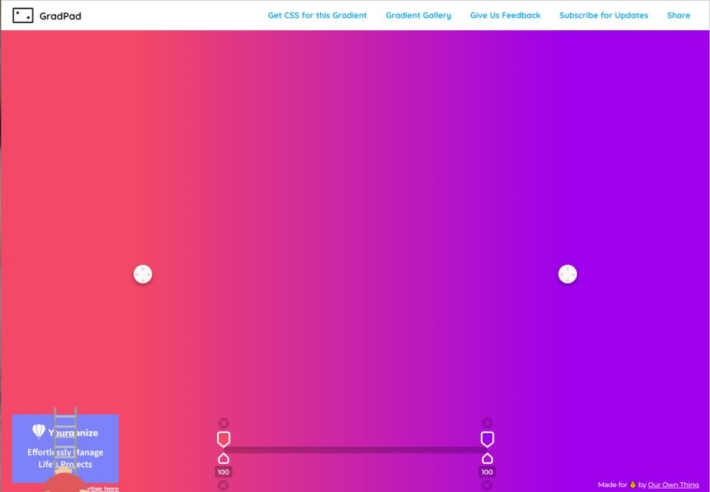Open Get CSS for this Gradient

click(317, 16)
